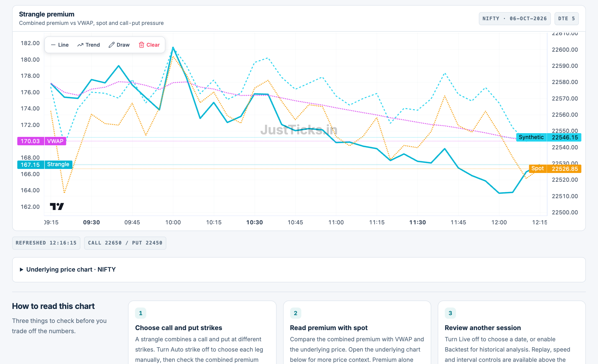Screen dimensions: 598x364
Task: Click the REFRESHED 12:16:15 chip
Action: click(x=46, y=243)
